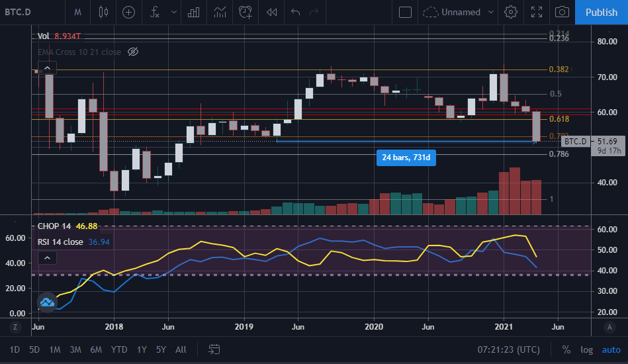The width and height of the screenshot is (628, 364).
Task: Select the 24 bars, 731d measurement label
Action: [406, 158]
